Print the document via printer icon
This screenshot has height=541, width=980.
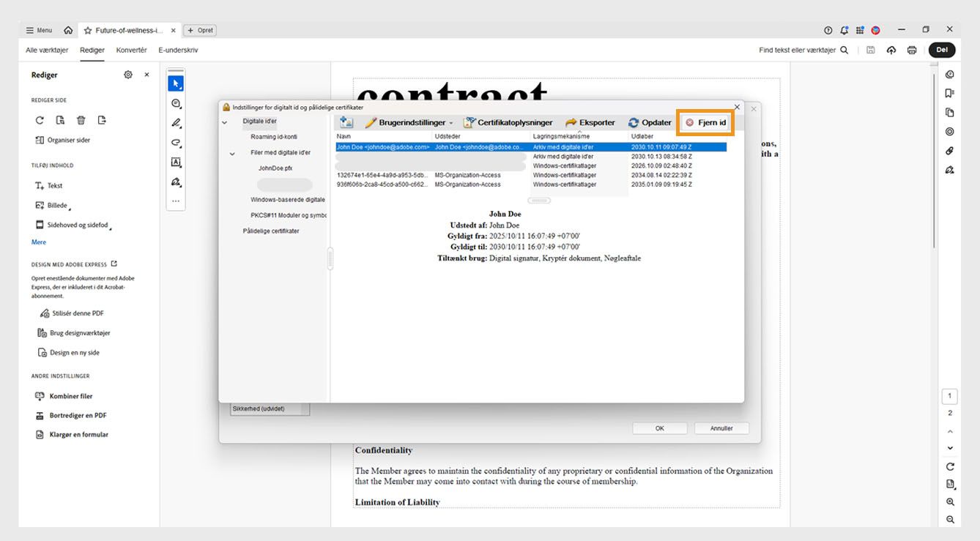pyautogui.click(x=911, y=51)
